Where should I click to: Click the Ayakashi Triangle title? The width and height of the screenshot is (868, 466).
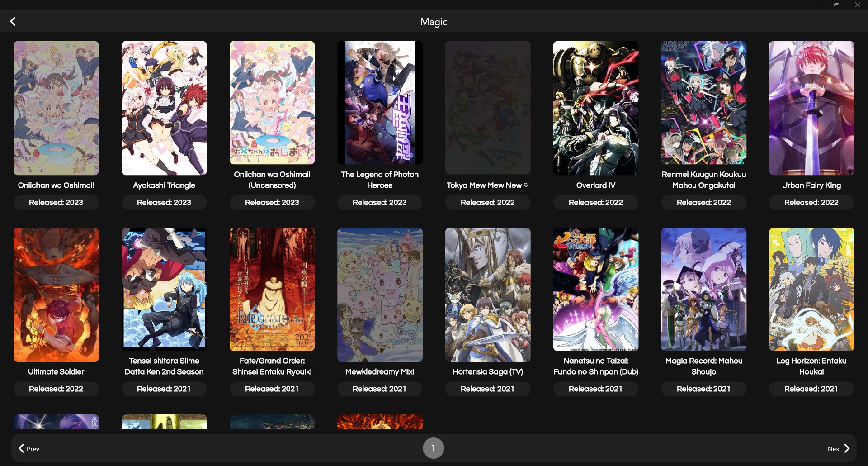(164, 185)
